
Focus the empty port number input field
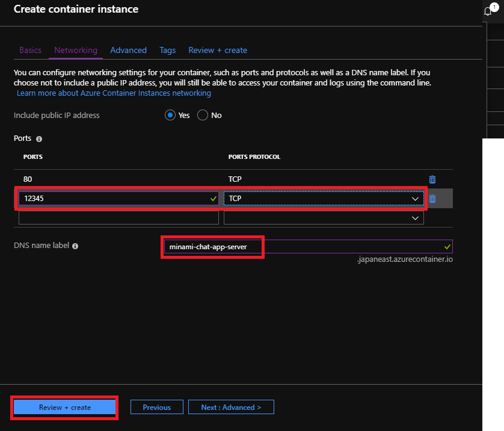tap(118, 218)
